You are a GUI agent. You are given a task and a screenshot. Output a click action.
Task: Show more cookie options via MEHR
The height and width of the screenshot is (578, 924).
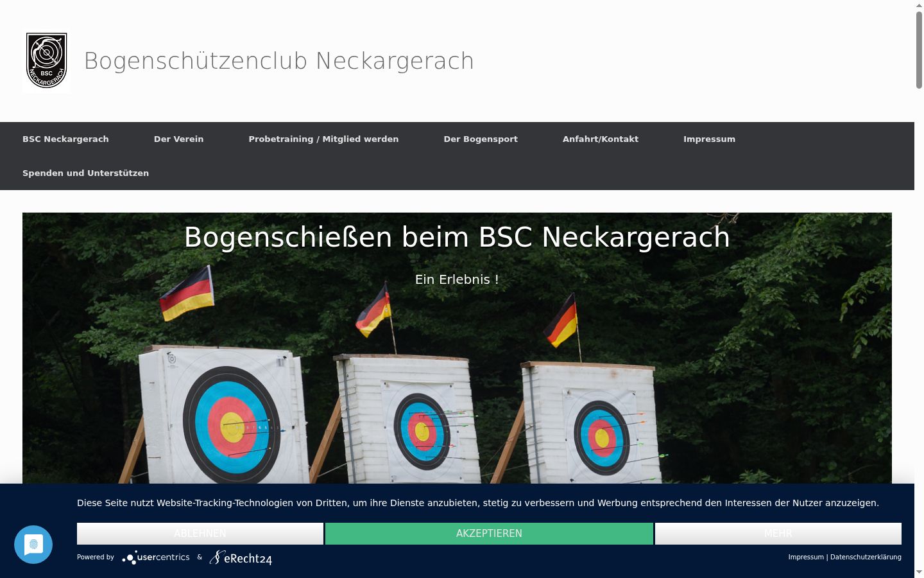coord(778,534)
